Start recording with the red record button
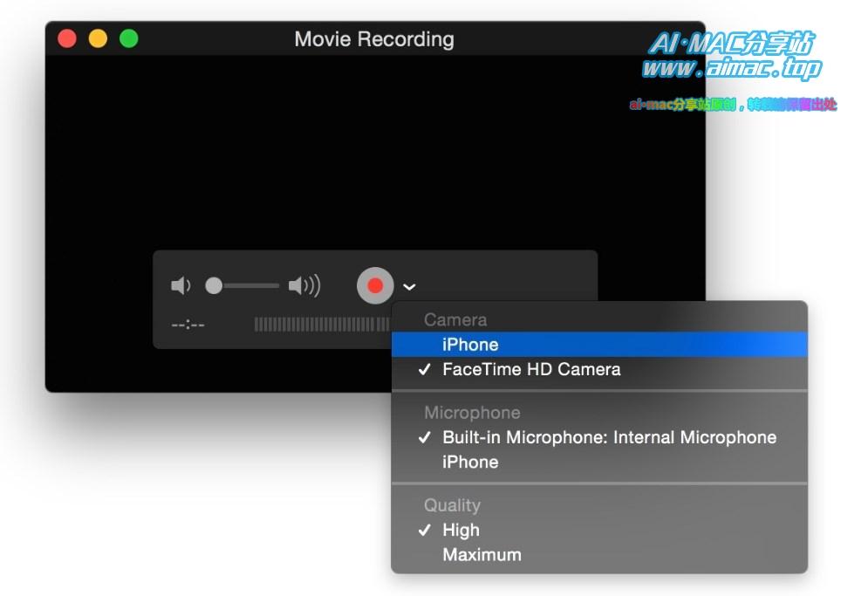 (x=375, y=286)
